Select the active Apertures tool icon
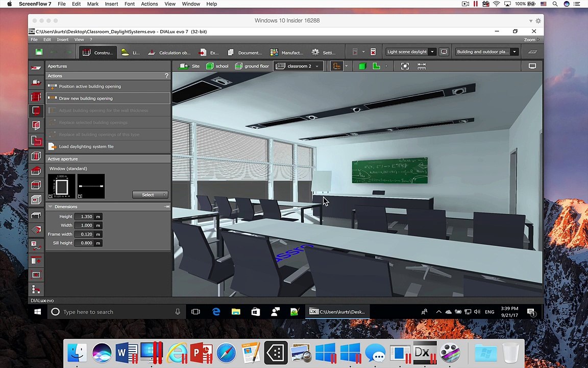Viewport: 588px width, 368px height. pos(36,111)
